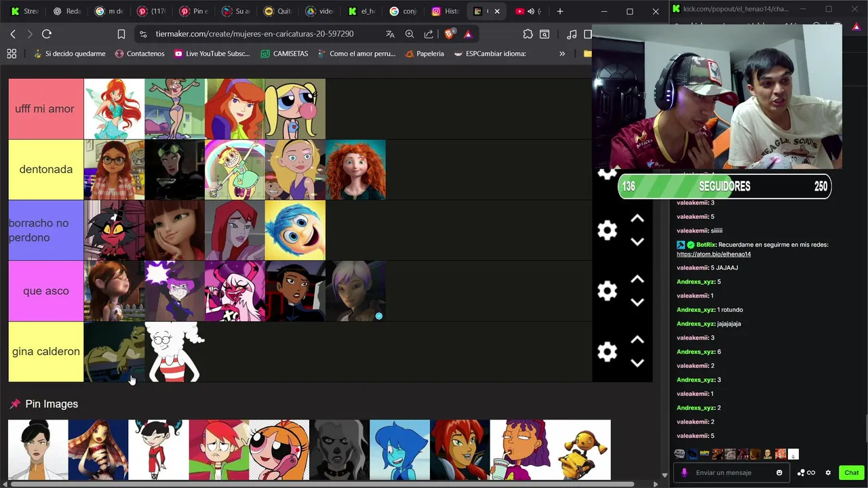Open the Live YouTube Subsc... bookmark
Viewport: 868px width, 488px height.
click(212, 54)
